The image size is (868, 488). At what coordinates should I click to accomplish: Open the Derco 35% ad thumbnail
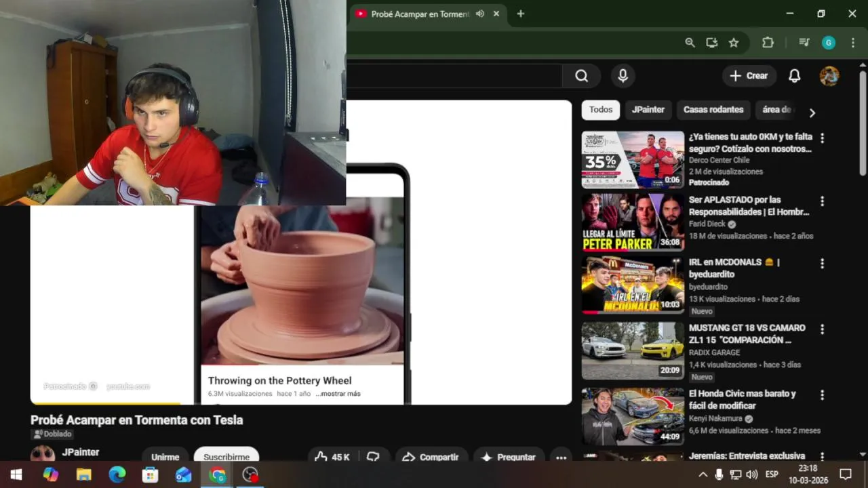tap(633, 159)
